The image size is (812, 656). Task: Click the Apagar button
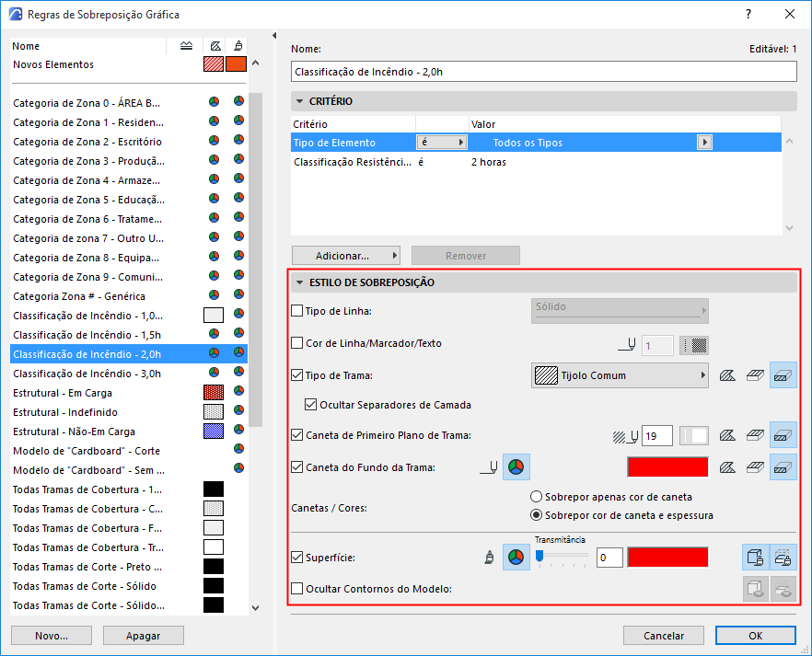(144, 636)
